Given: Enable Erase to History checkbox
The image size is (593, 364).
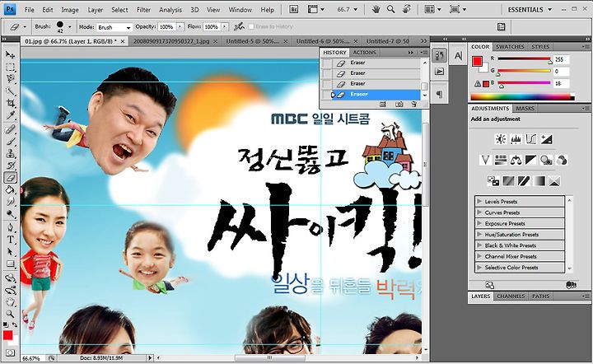Looking at the screenshot, I should (251, 26).
